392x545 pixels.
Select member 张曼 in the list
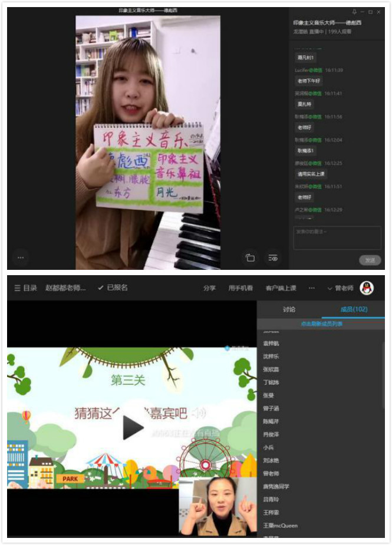coord(268,395)
